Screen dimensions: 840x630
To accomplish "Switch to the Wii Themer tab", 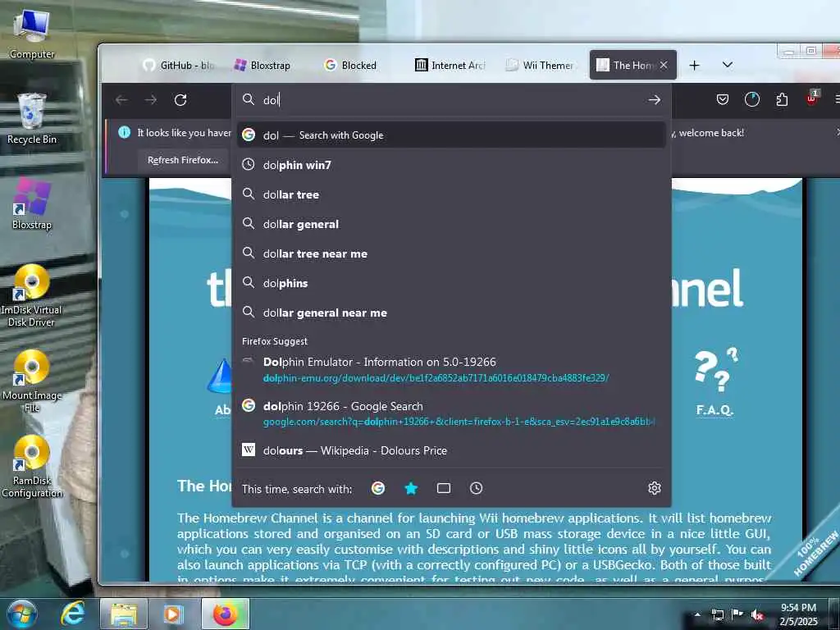I will click(x=541, y=66).
